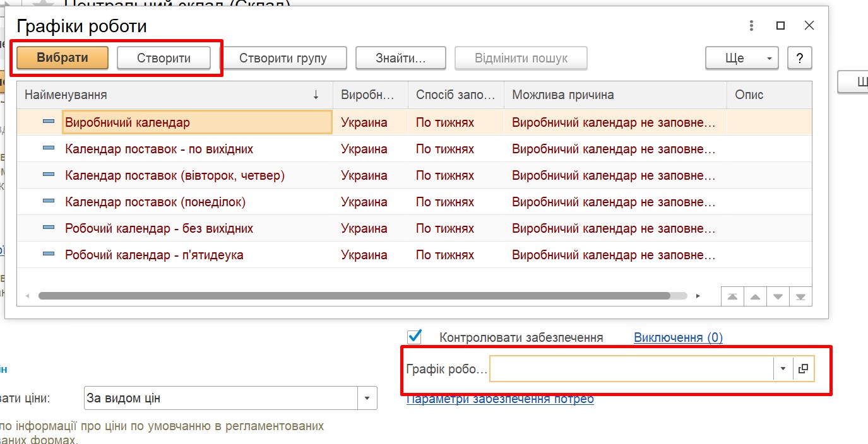
Task: Sort by the Найменування column header
Action: 175,95
